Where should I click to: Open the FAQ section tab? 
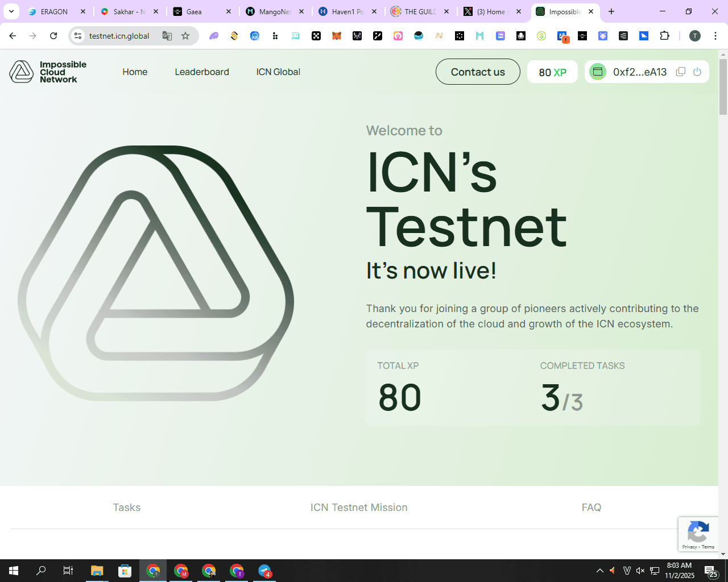pyautogui.click(x=591, y=508)
